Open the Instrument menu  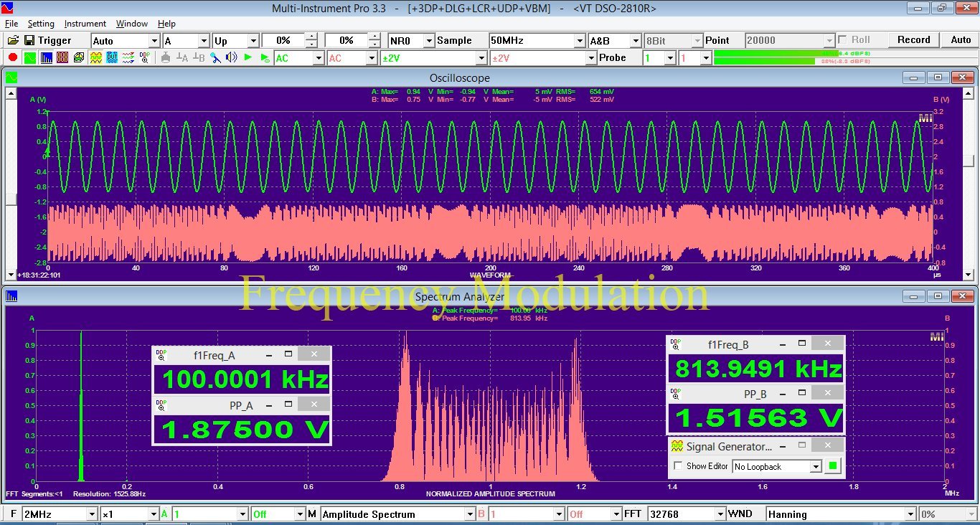[85, 24]
